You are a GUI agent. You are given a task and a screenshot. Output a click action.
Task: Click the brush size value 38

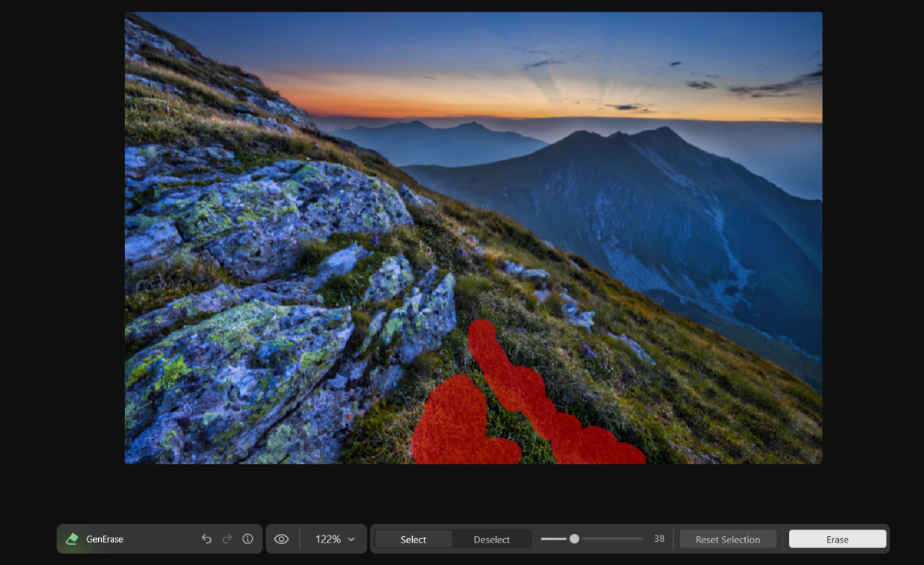coord(659,539)
